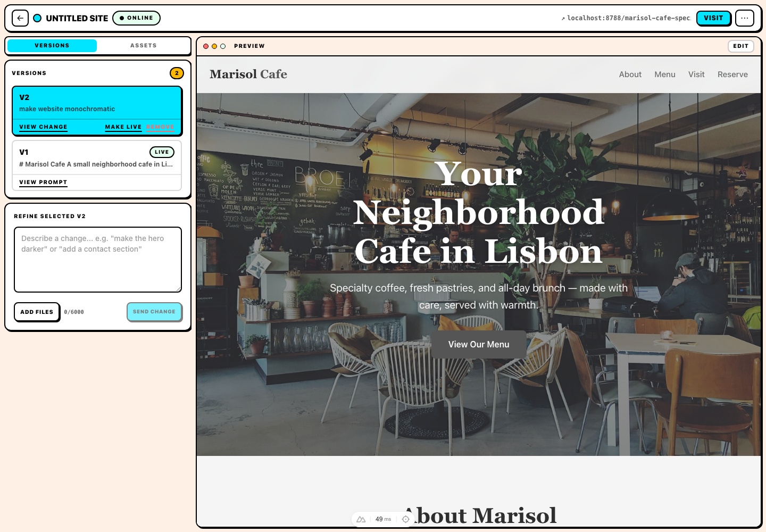Click View Our Menu button
Viewport: 766px width, 532px height.
click(479, 344)
